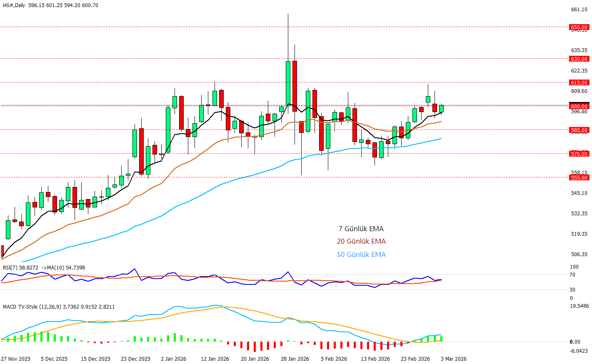Click the 12 Jan 2026 axis date

coord(215,359)
